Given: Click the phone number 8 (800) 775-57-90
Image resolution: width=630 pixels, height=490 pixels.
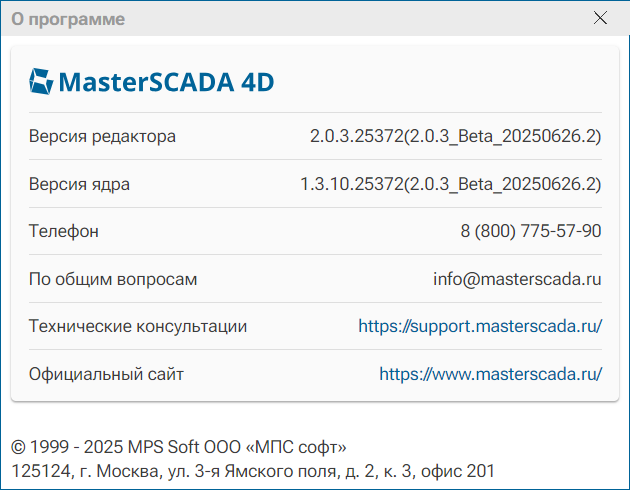Looking at the screenshot, I should coord(531,231).
